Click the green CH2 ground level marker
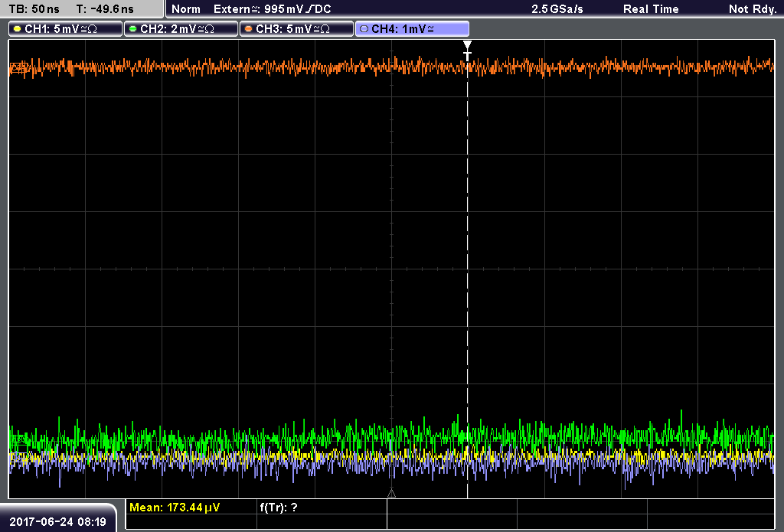The image size is (784, 532). click(19, 440)
